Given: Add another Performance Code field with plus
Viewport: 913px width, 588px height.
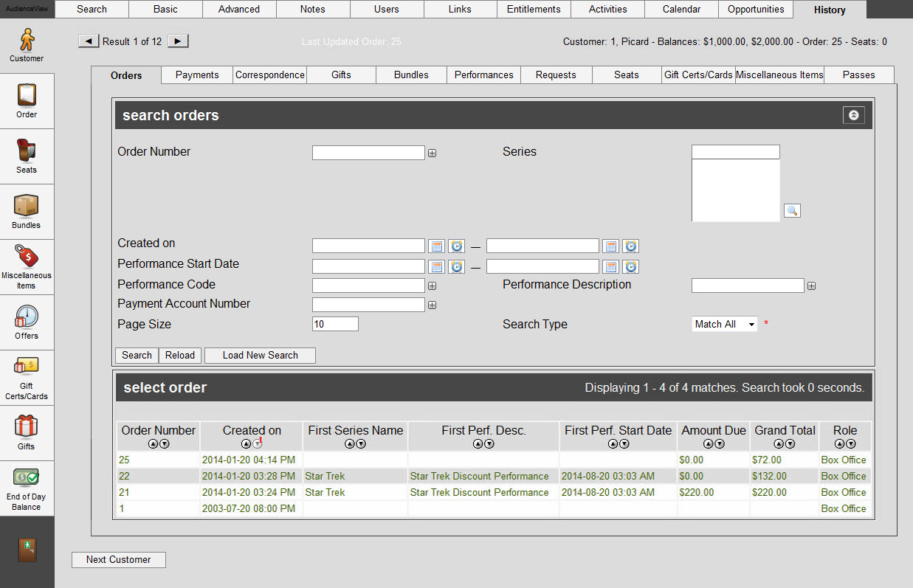Looking at the screenshot, I should [433, 286].
